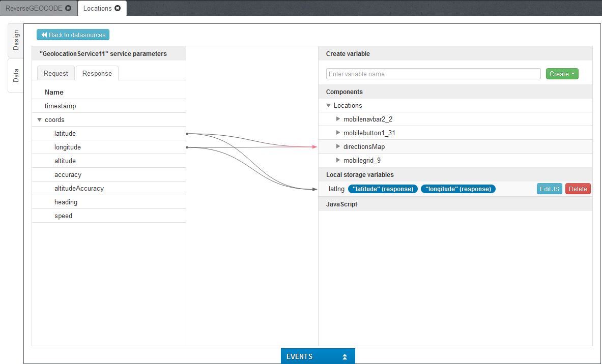Delete the latlng storage variable
The image size is (602, 364).
tap(578, 189)
